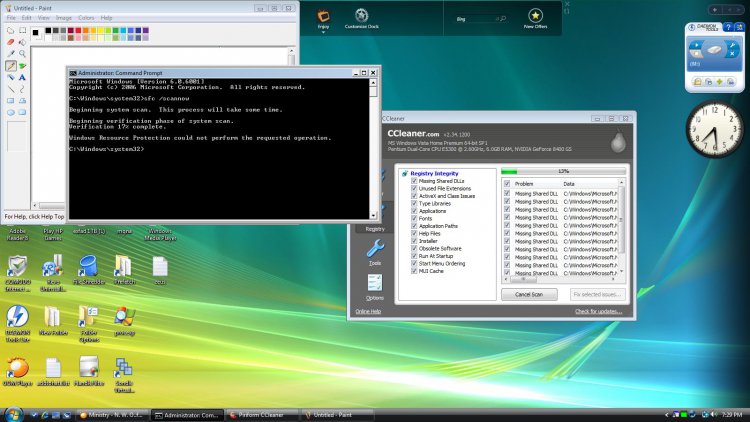Select the Line tool in Paint
This screenshot has width=750, height=422.
(x=11, y=89)
